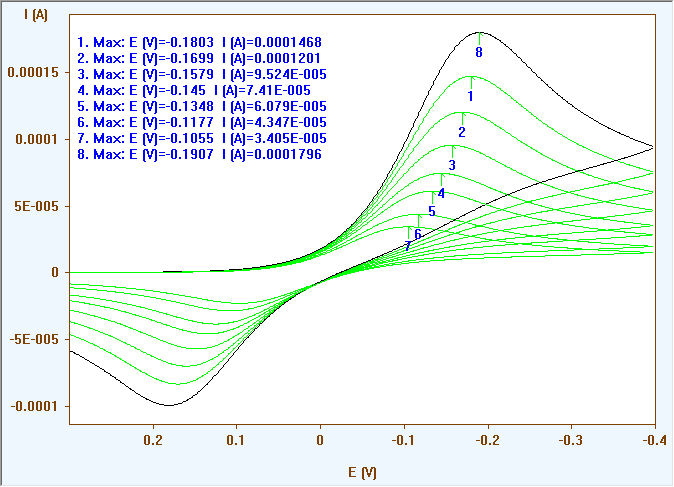Click legend entry '3. Max: E (V)=-0.1579'
This screenshot has height=487, width=674.
click(202, 74)
